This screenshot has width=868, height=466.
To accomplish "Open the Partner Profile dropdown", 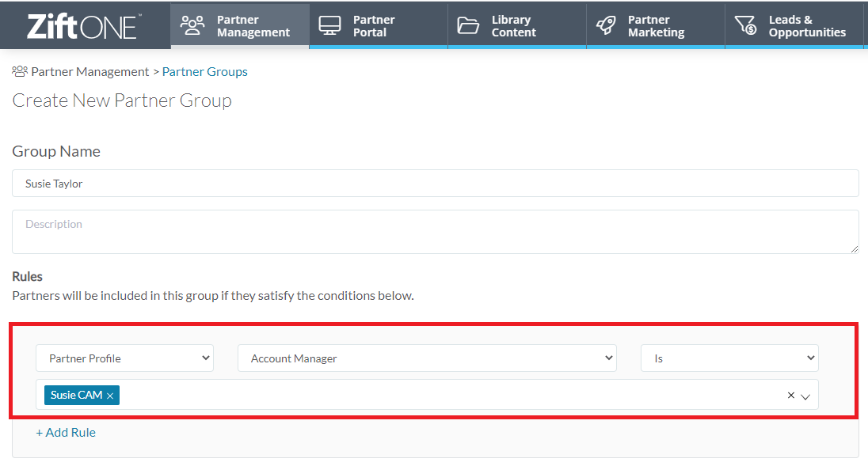I will [124, 358].
